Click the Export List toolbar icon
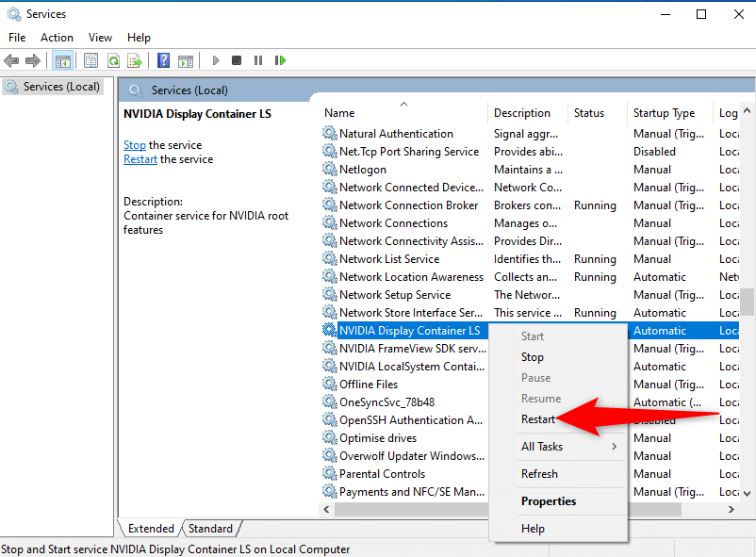The width and height of the screenshot is (756, 557). coord(135,60)
